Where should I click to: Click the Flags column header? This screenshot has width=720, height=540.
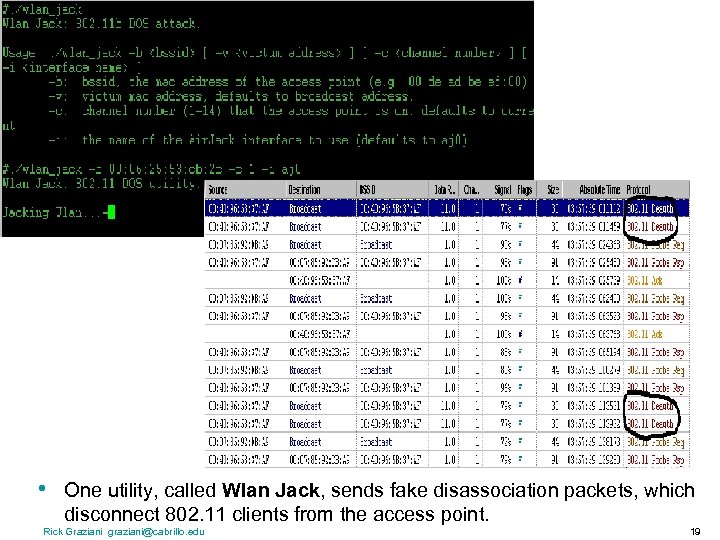pos(524,189)
